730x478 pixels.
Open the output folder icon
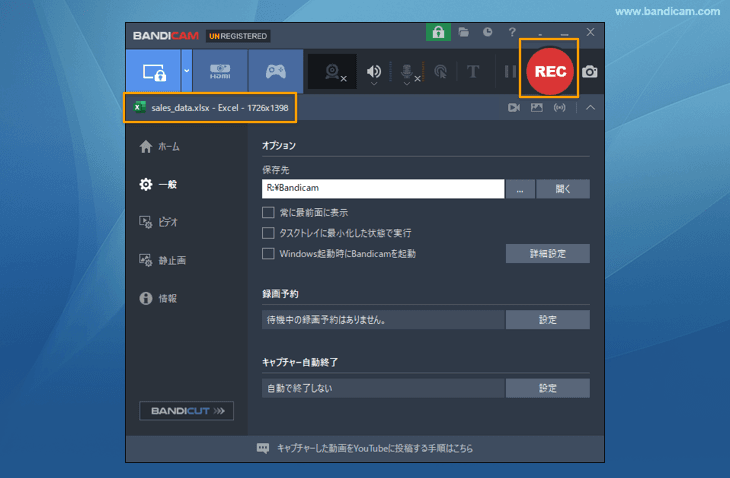coord(463,32)
